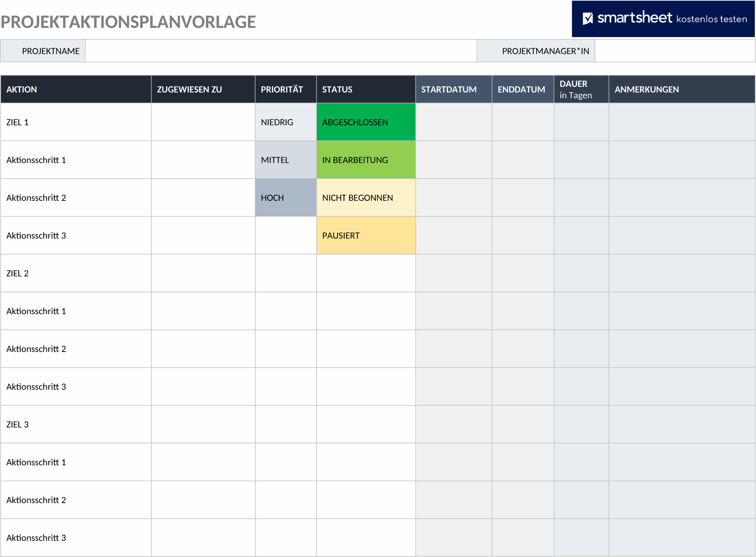756x557 pixels.
Task: Click the Enddatum cell for ZIEL 1
Action: 523,122
